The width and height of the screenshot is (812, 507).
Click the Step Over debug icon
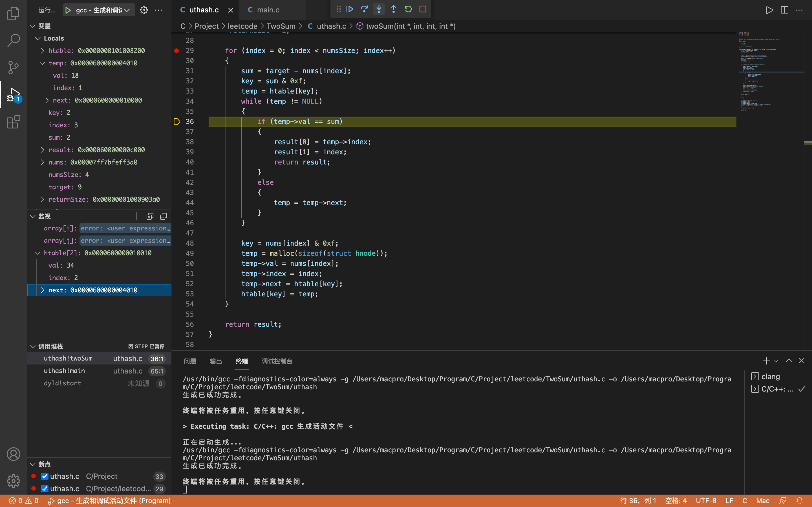(364, 9)
